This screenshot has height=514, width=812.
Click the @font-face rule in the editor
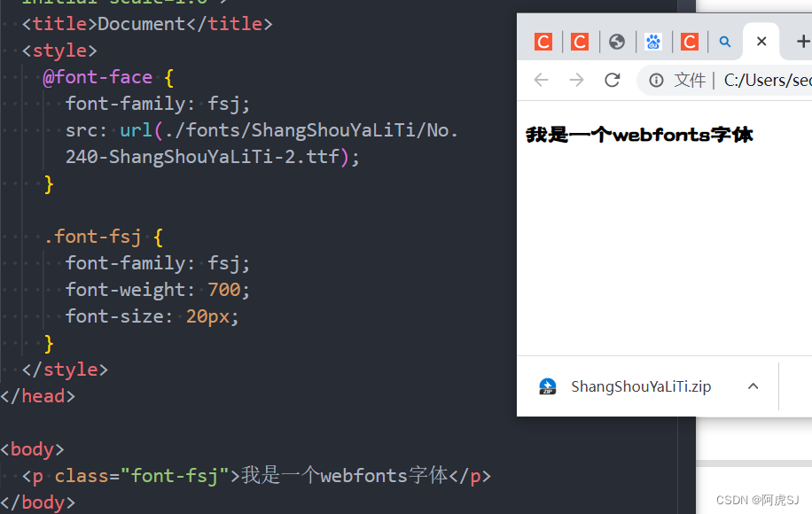click(x=98, y=77)
